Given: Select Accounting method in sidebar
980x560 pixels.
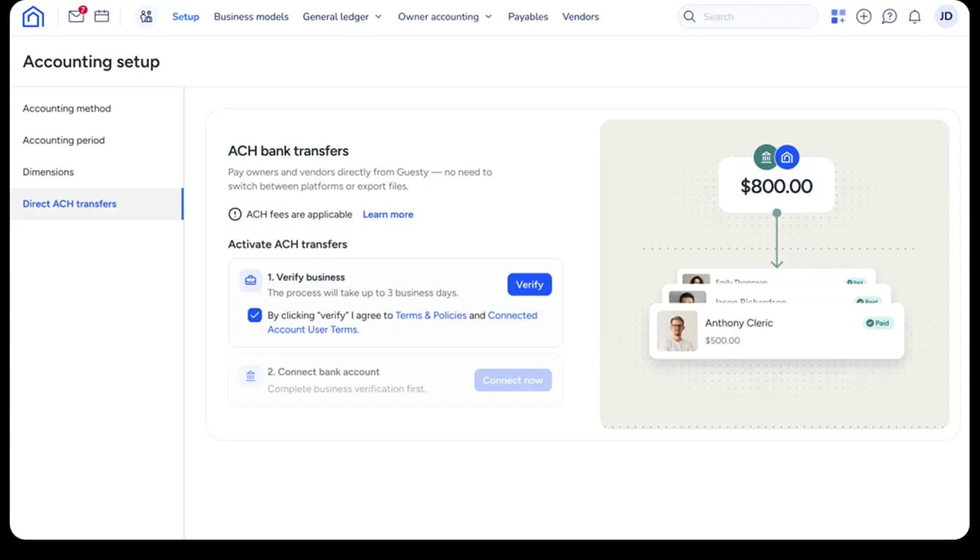Looking at the screenshot, I should 97,109.
